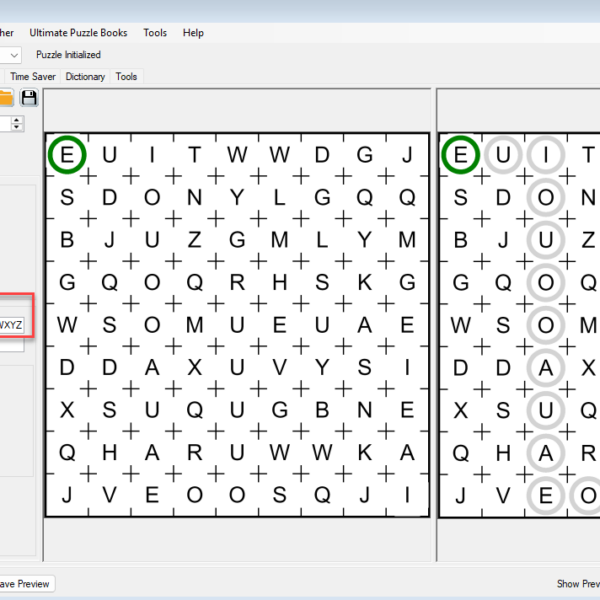The height and width of the screenshot is (600, 600).
Task: Click the green circled E in right grid
Action: coord(460,155)
